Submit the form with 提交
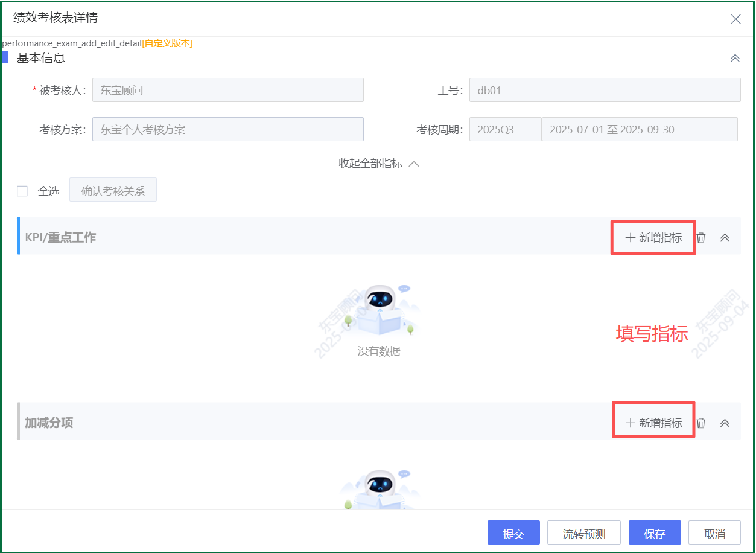 (x=513, y=534)
